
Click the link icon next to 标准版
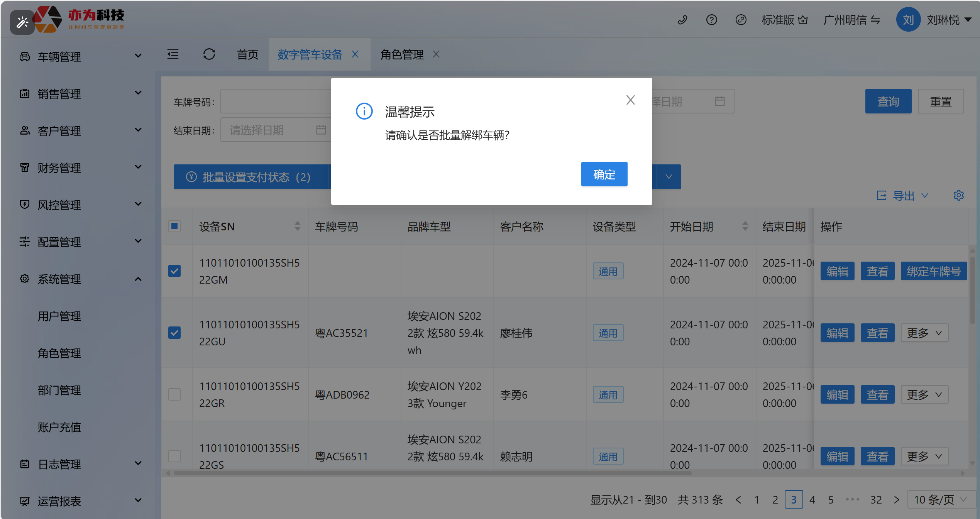click(x=740, y=20)
